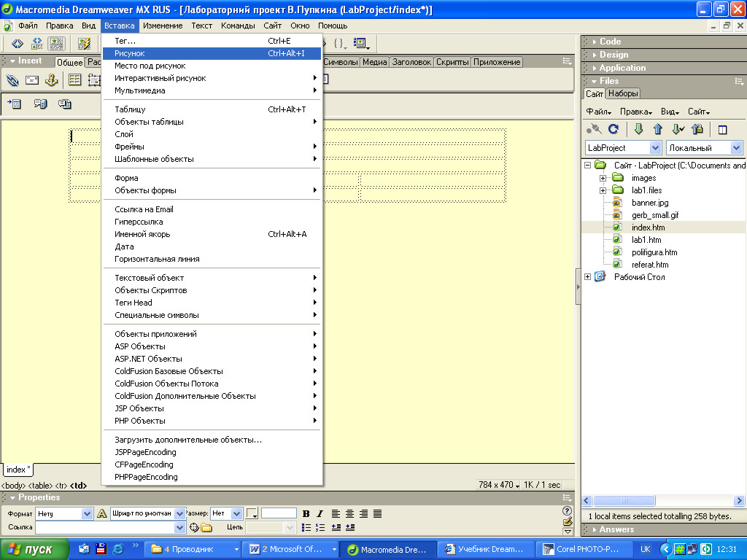The width and height of the screenshot is (747, 560).
Task: Open the Размер size dropdown
Action: pyautogui.click(x=237, y=514)
